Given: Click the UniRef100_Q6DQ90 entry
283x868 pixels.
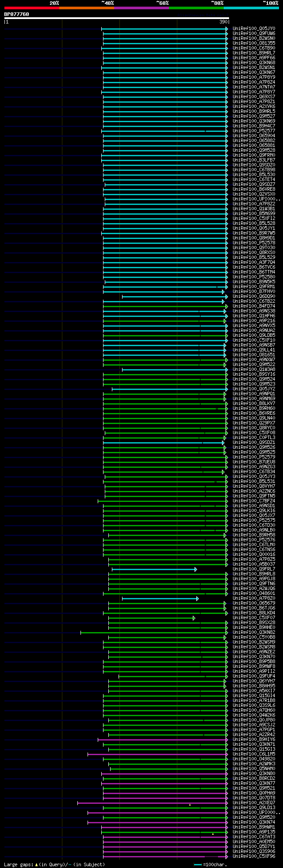Looking at the screenshot, I should [254, 297].
